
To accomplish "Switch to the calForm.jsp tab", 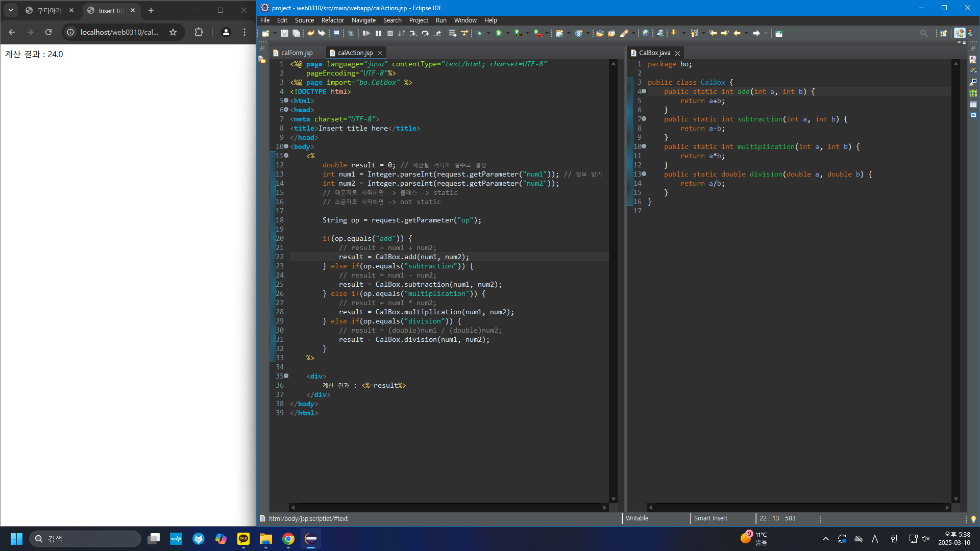I will click(296, 53).
